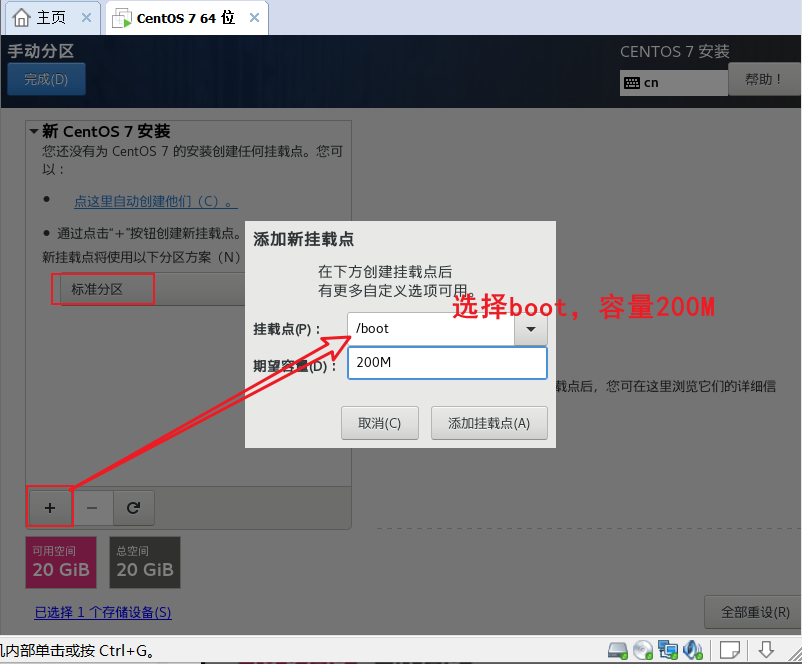802x664 pixels.
Task: Close the CentOS 7 64 位 tab
Action: [x=254, y=18]
